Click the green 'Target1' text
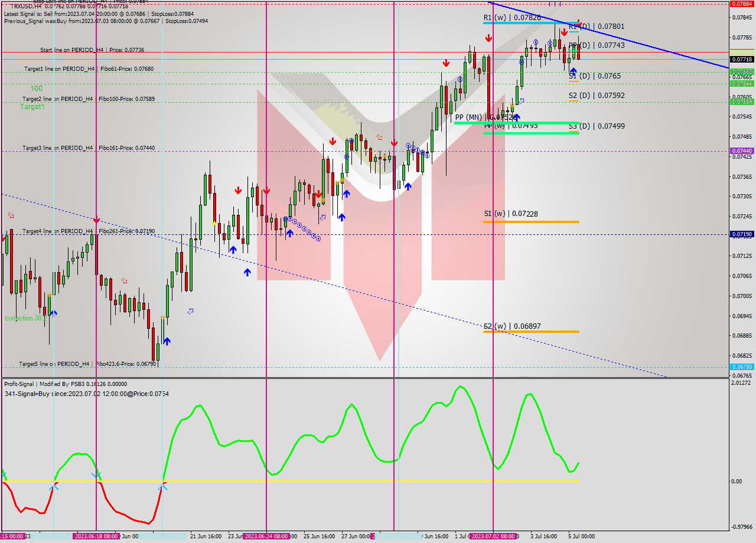 (32, 107)
